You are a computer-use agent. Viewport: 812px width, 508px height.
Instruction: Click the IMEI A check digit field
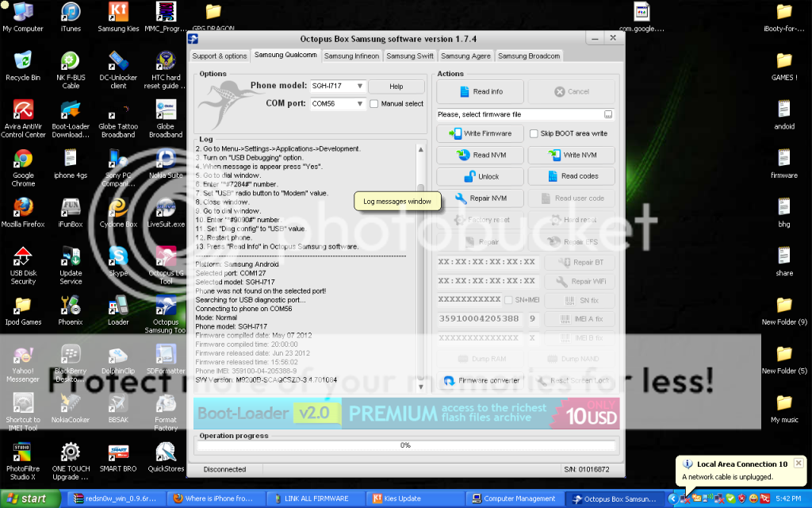(x=532, y=319)
